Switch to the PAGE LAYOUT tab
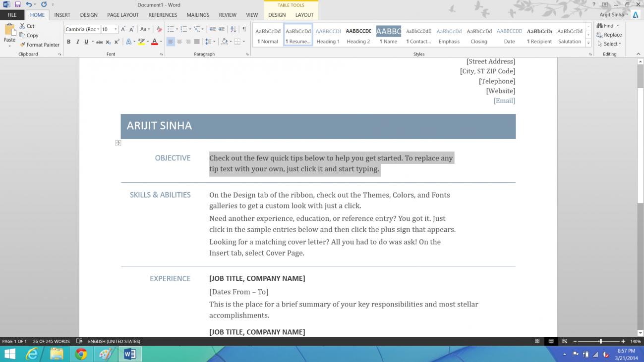This screenshot has height=362, width=644. click(123, 15)
